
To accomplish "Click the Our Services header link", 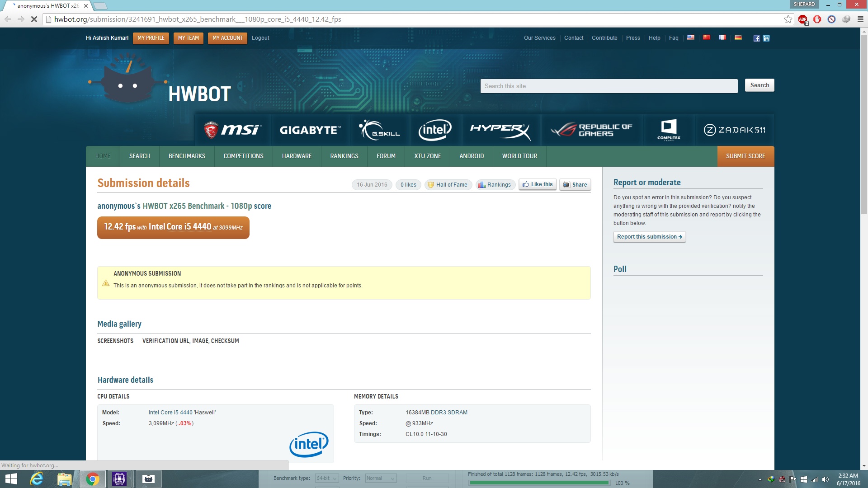I will click(x=539, y=38).
